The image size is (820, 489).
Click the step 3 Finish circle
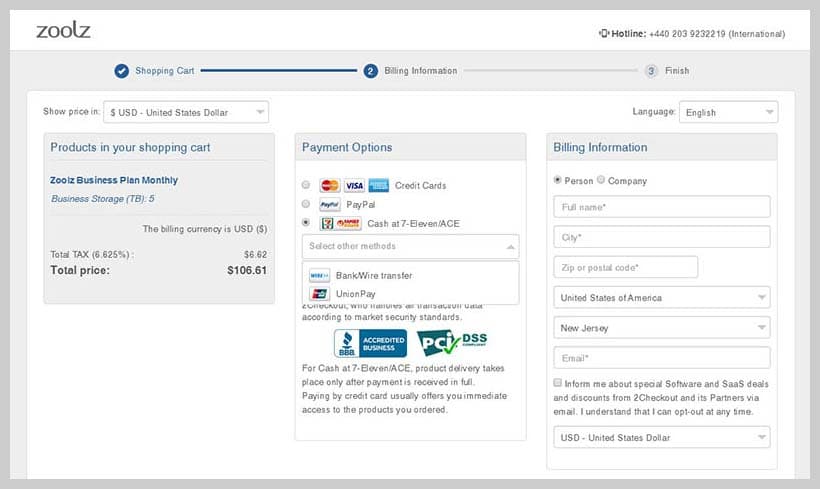pos(651,71)
